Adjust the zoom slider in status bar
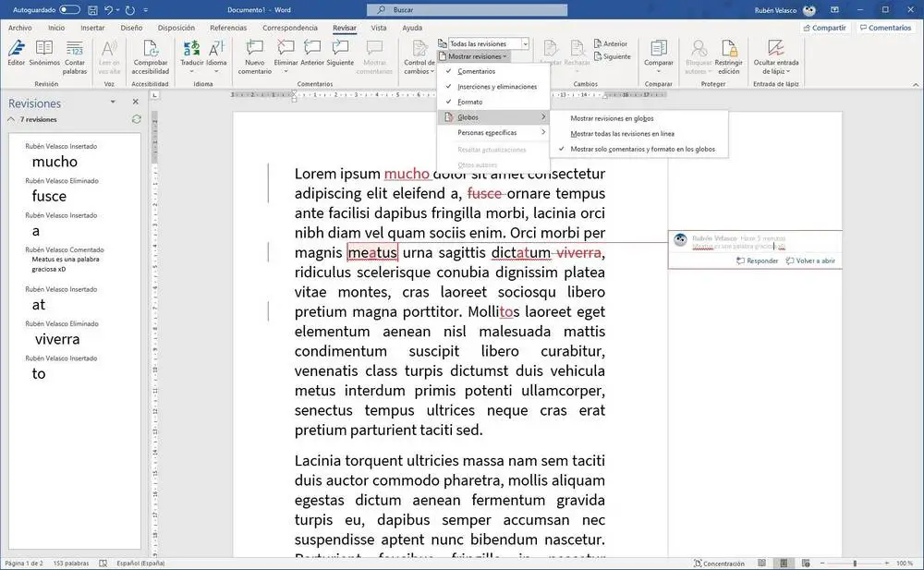 [x=855, y=563]
